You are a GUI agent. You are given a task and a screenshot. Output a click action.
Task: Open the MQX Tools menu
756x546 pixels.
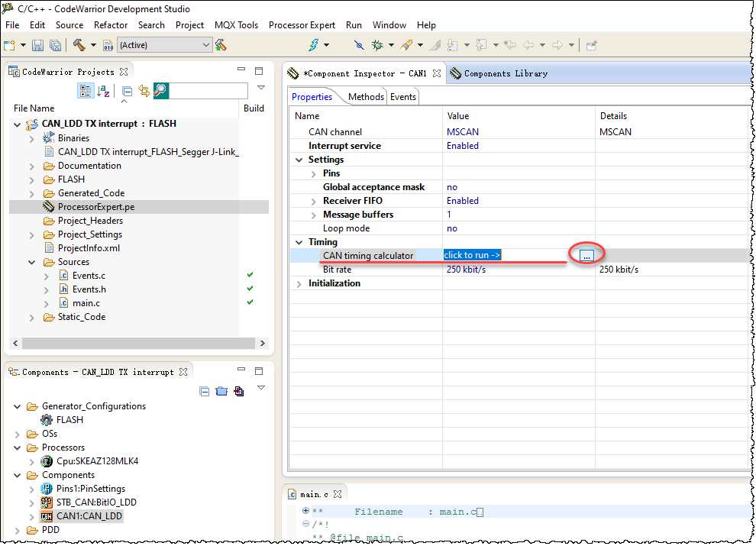click(236, 25)
